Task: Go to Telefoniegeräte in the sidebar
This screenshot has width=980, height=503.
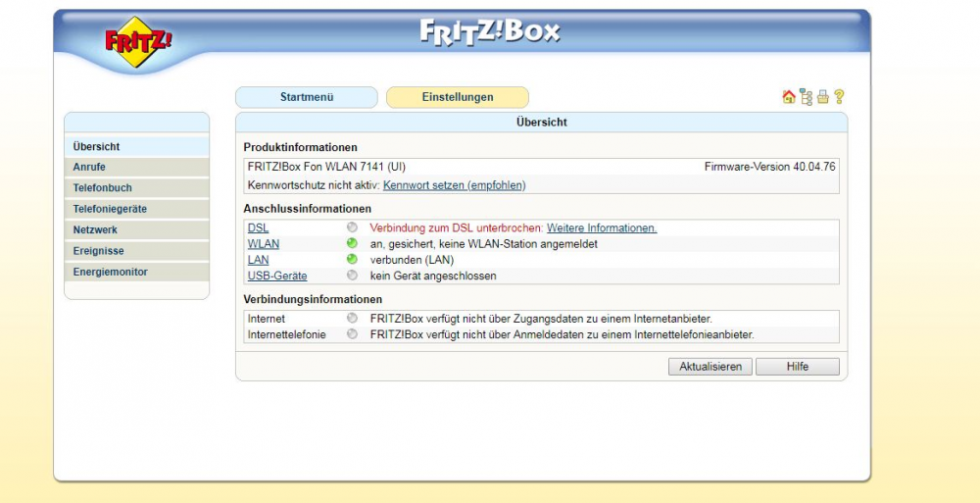Action: (110, 209)
